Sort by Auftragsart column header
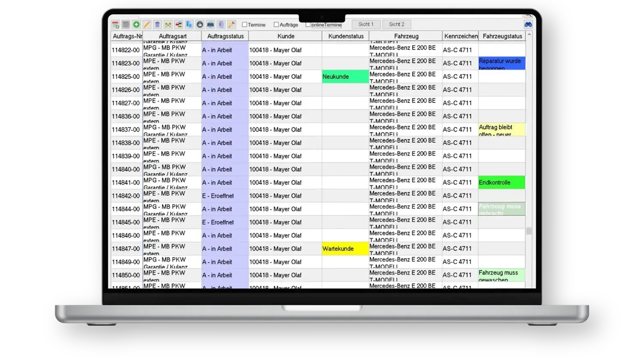The width and height of the screenshot is (644, 362). click(x=172, y=36)
